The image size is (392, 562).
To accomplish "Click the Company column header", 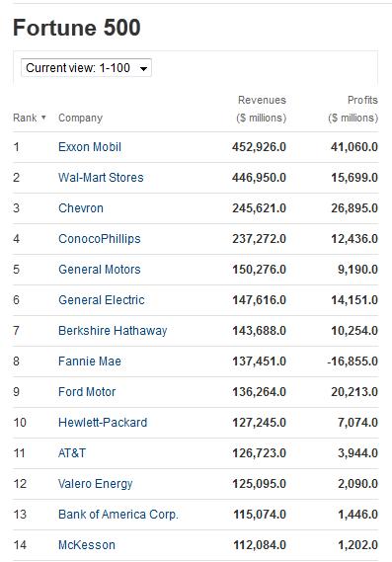I will click(80, 118).
